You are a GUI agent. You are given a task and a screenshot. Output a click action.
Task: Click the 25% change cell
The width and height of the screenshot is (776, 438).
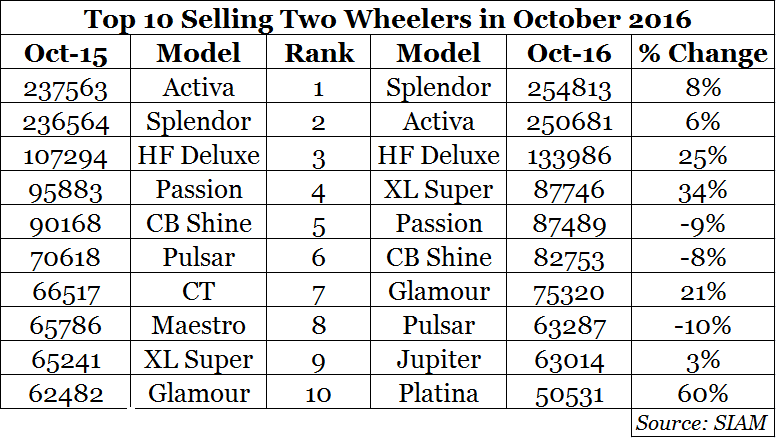(x=704, y=156)
